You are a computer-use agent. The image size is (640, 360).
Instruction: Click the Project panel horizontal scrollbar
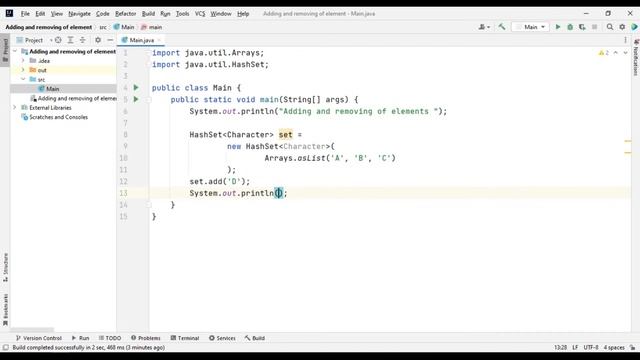(32, 330)
